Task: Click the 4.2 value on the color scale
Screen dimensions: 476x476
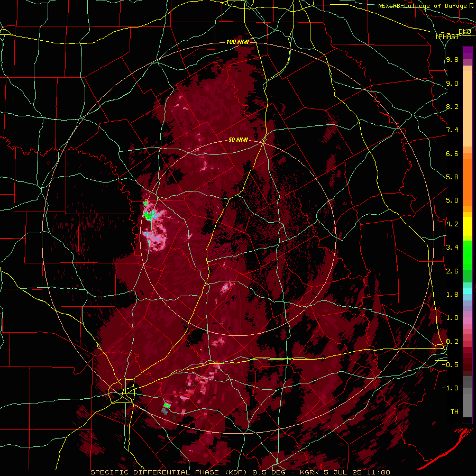Action: (x=452, y=224)
